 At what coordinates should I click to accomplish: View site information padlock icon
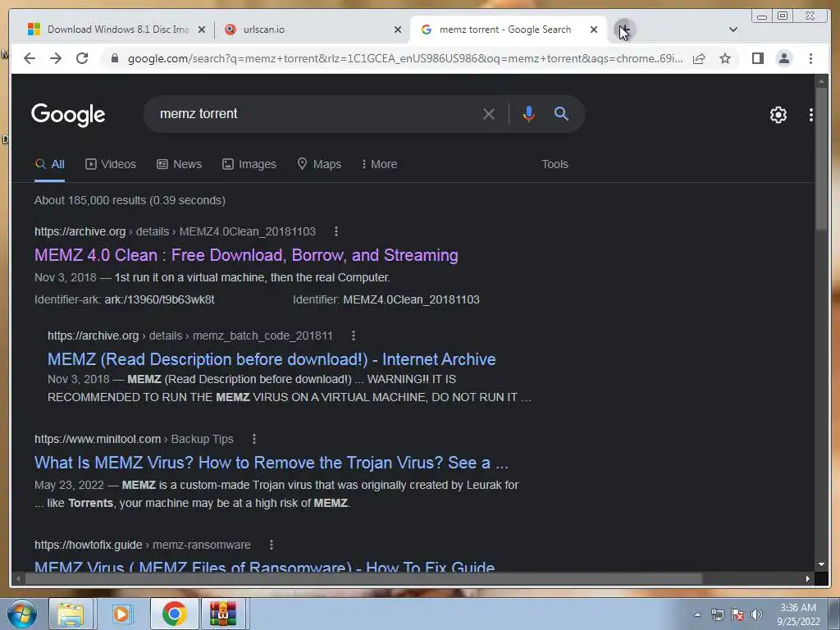[x=114, y=58]
